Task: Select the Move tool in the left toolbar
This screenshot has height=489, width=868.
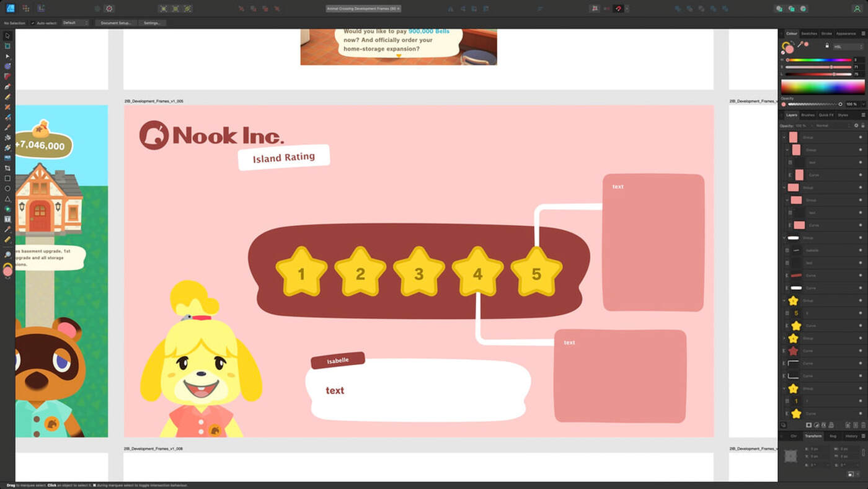Action: pyautogui.click(x=7, y=36)
